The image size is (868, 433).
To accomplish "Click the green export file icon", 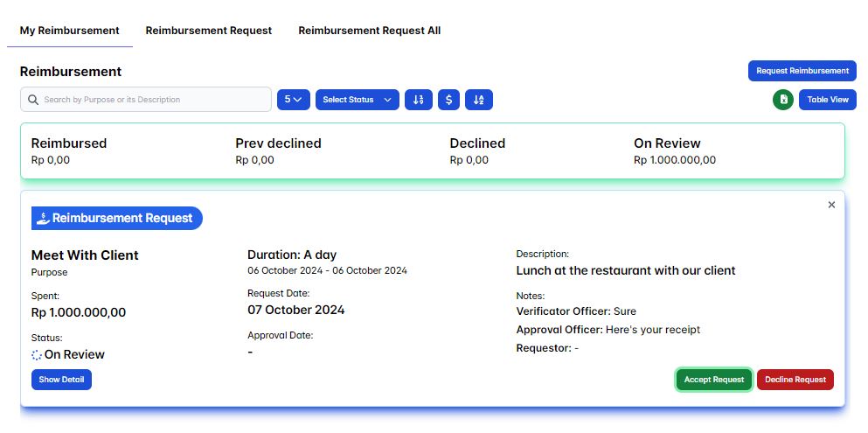I will tap(783, 100).
